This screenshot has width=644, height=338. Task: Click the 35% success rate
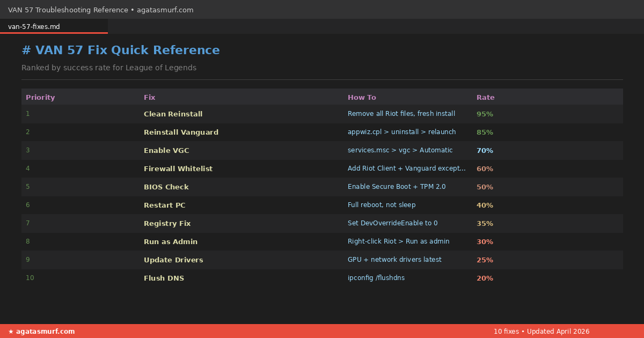(485, 224)
